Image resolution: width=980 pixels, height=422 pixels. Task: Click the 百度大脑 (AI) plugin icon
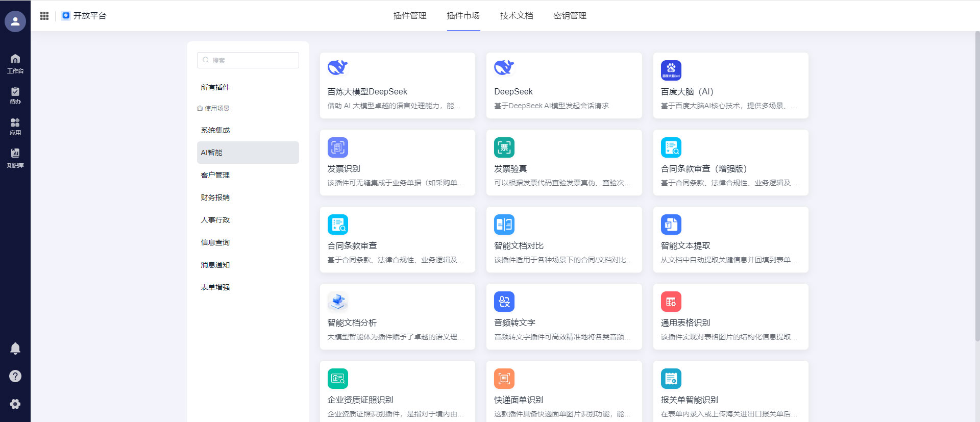click(671, 70)
